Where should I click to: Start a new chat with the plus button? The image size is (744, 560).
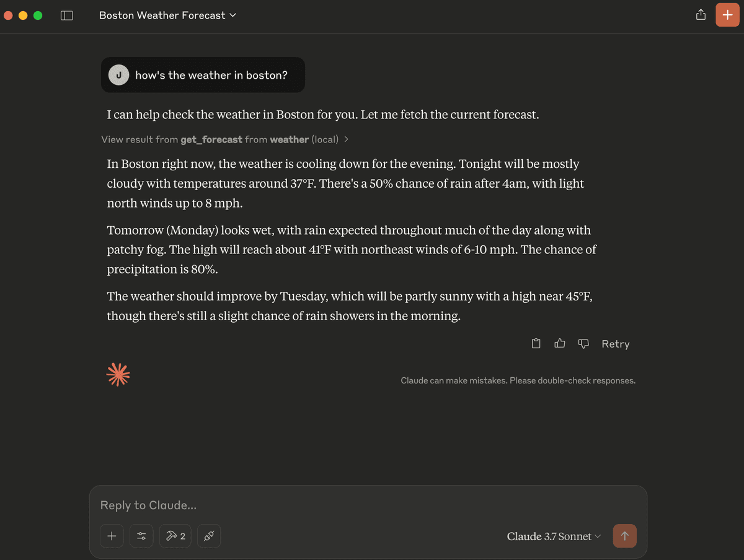tap(728, 15)
